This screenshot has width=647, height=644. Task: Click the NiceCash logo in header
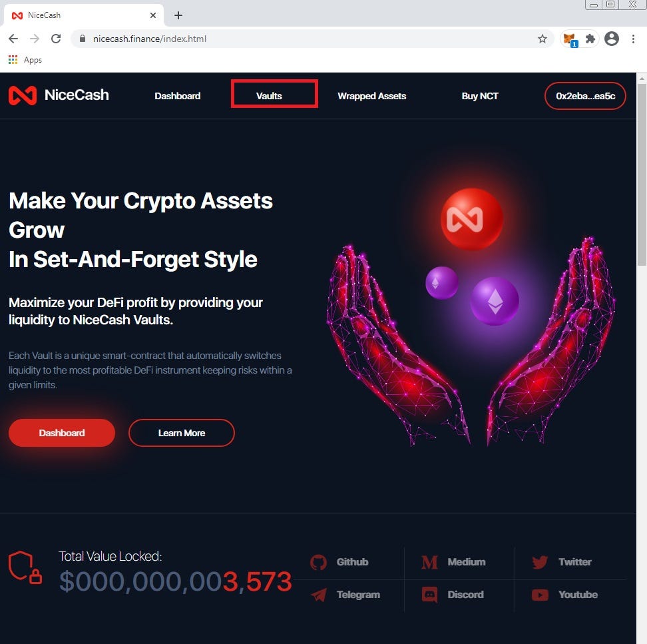point(59,95)
